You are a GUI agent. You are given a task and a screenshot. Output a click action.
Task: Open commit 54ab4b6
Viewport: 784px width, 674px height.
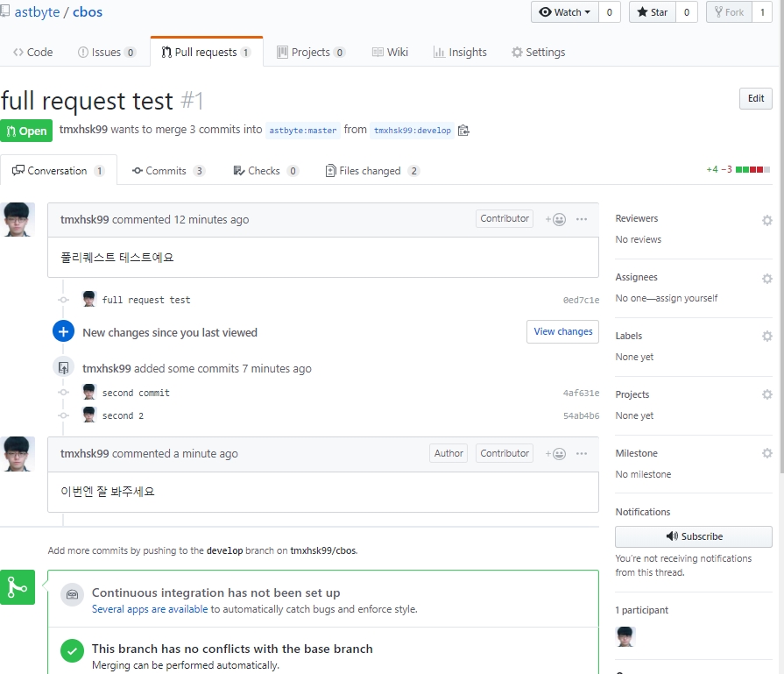(581, 415)
